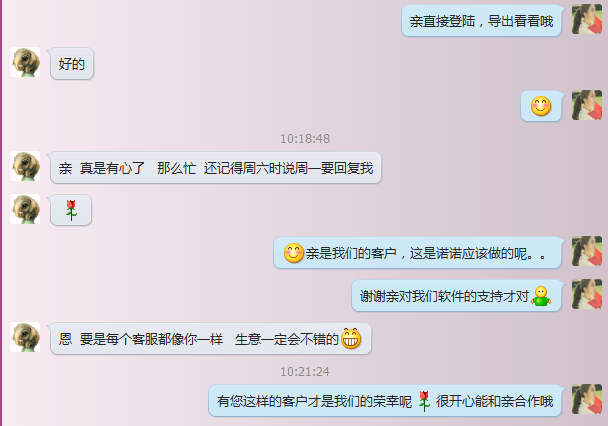Click the rose emoji in 荣幸呢 message
Screen dimensions: 608x426
424,401
